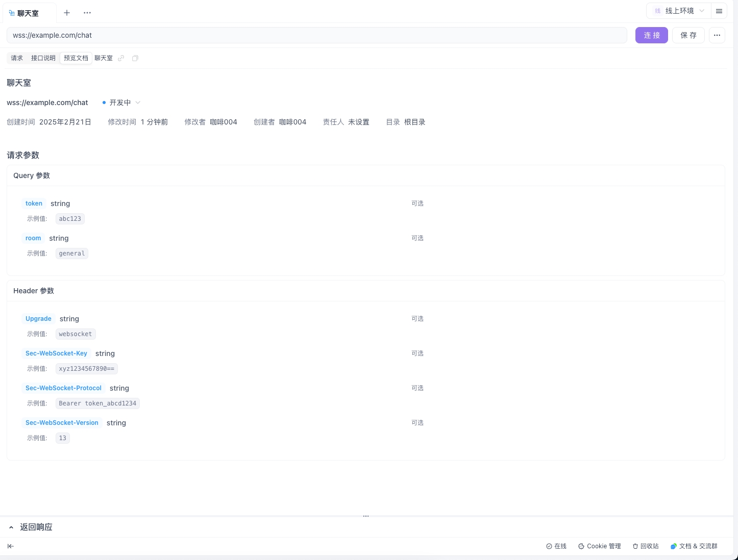Click the 未设置 responsible person value

click(x=359, y=122)
